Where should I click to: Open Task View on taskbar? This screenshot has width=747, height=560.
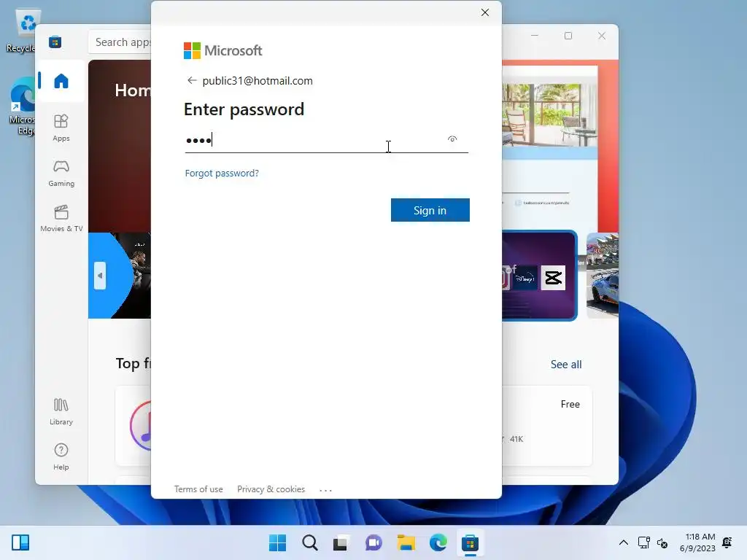341,542
